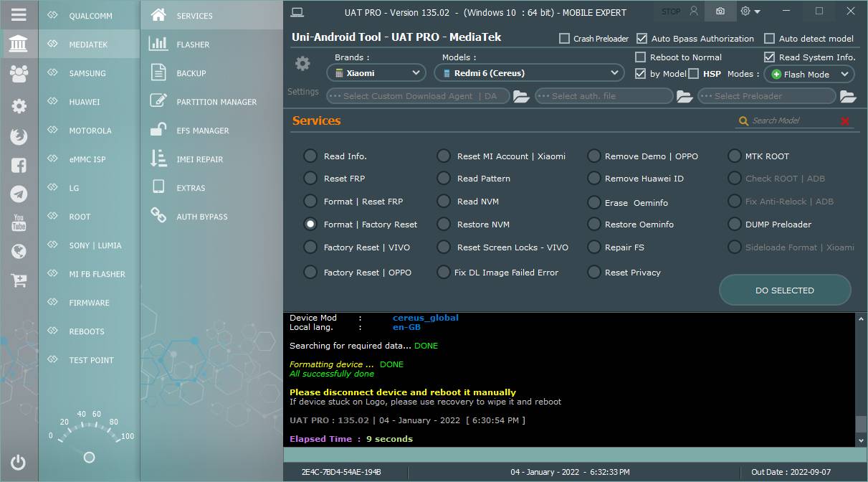Click the Select auth. file field

(604, 96)
